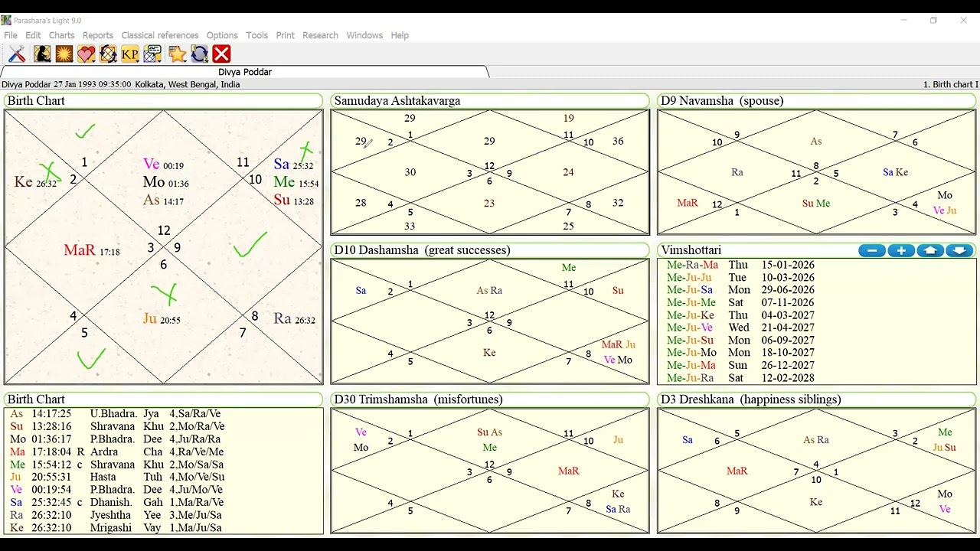Click the plus button in Vimshottari panel
This screenshot has height=551, width=980.
pyautogui.click(x=901, y=250)
